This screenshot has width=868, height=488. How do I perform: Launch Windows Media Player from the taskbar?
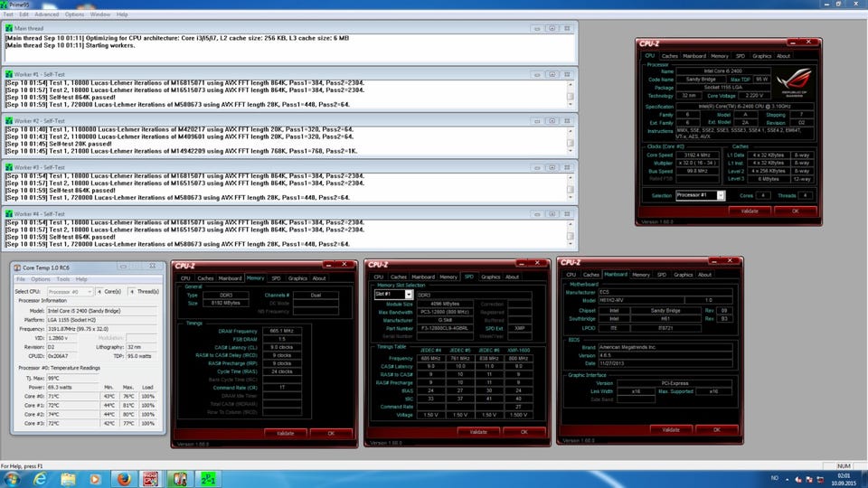click(x=96, y=477)
